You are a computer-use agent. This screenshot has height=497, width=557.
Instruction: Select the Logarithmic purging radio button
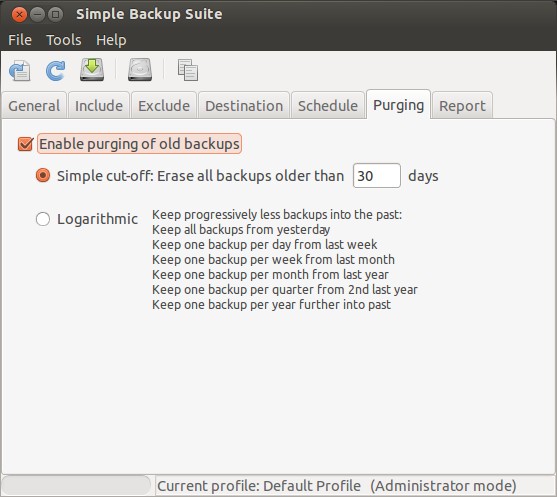pyautogui.click(x=43, y=219)
